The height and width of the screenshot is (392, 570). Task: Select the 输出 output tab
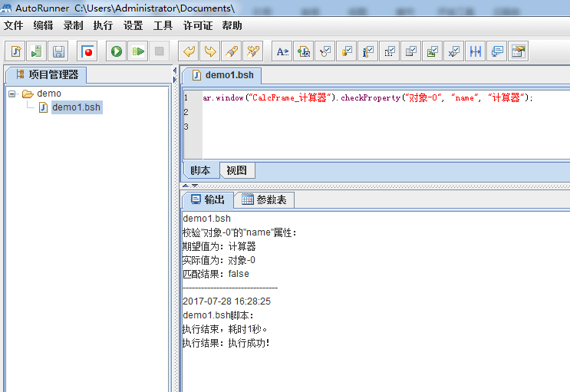coord(207,199)
